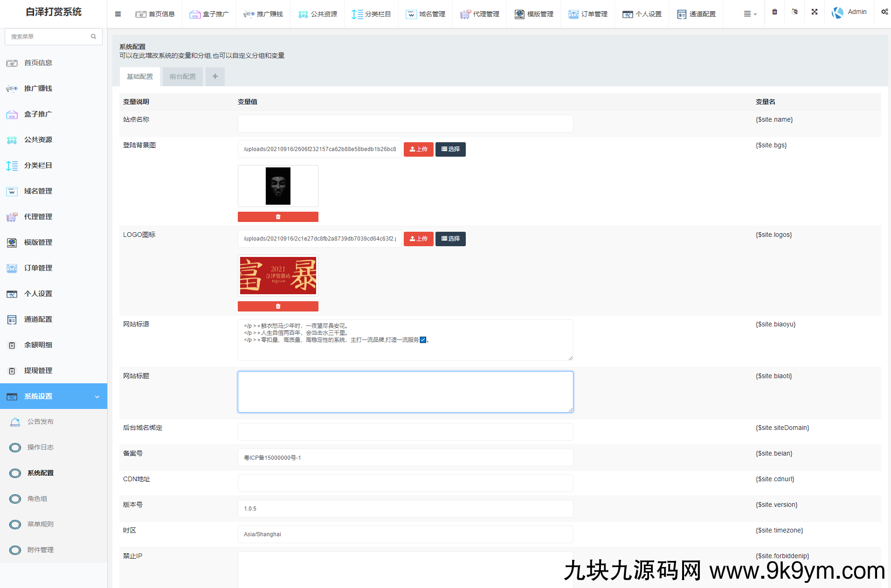891x588 pixels.
Task: Click the search magnifier in menu search
Action: coord(93,36)
